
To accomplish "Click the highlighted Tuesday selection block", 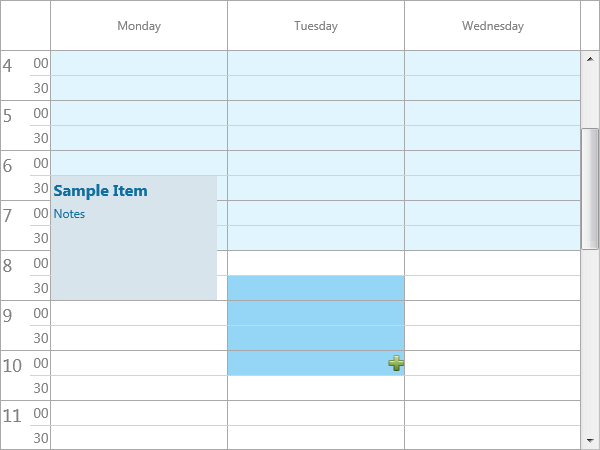I will click(x=316, y=326).
